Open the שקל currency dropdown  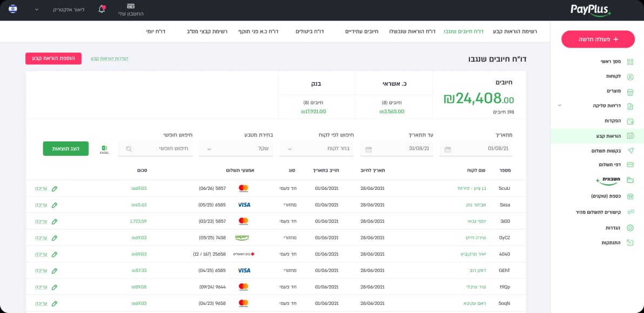pyautogui.click(x=236, y=148)
